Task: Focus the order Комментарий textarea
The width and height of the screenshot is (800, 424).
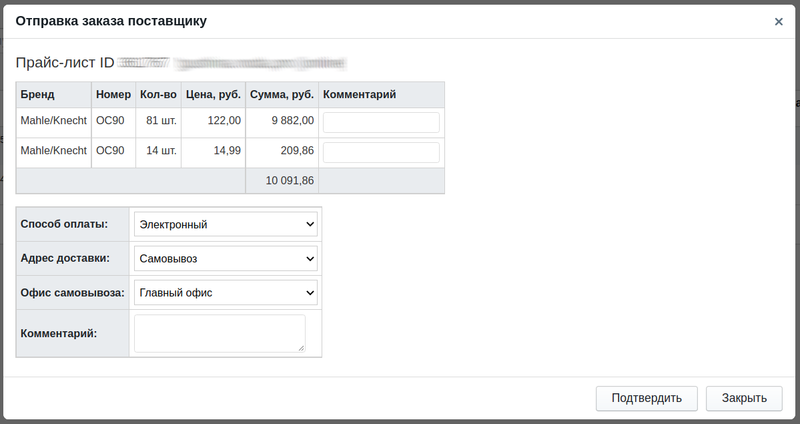Action: pyautogui.click(x=219, y=333)
